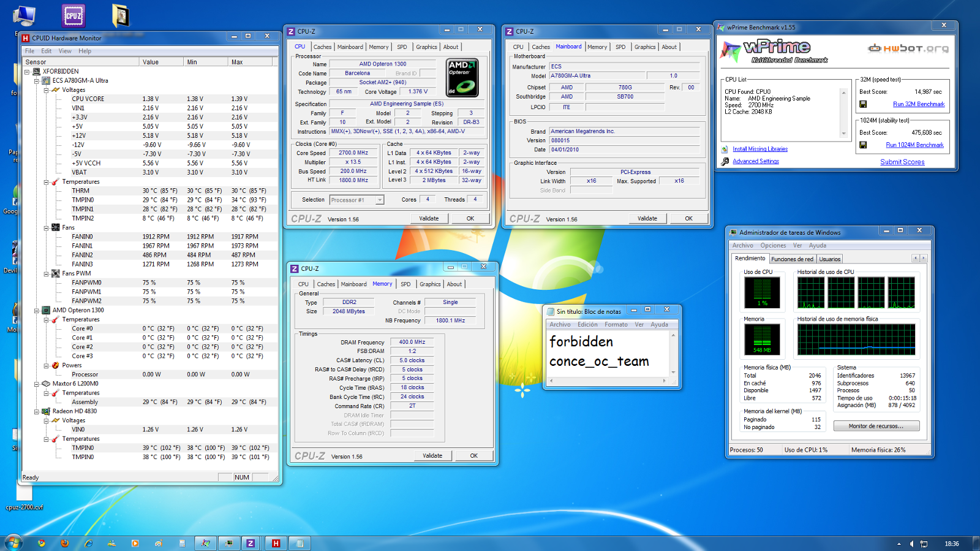Click Install Missing Libraries link
Image resolution: width=980 pixels, height=551 pixels.
point(760,149)
